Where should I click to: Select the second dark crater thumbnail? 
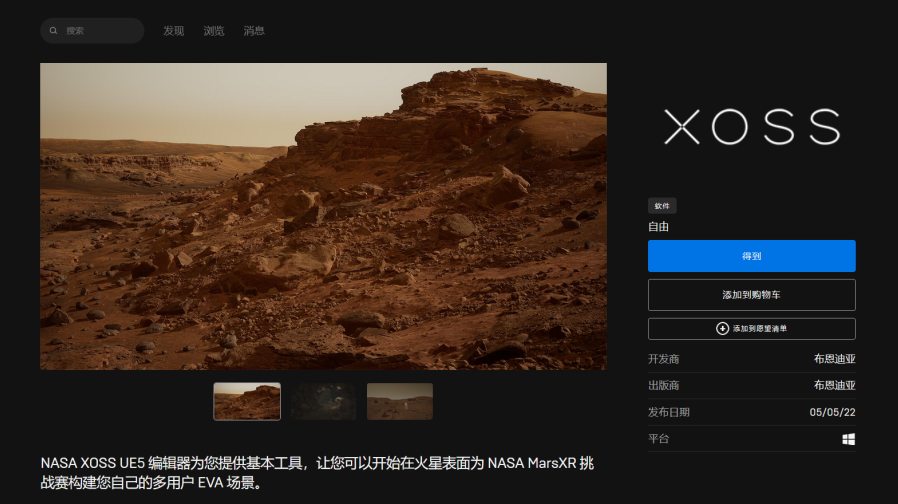(x=323, y=401)
